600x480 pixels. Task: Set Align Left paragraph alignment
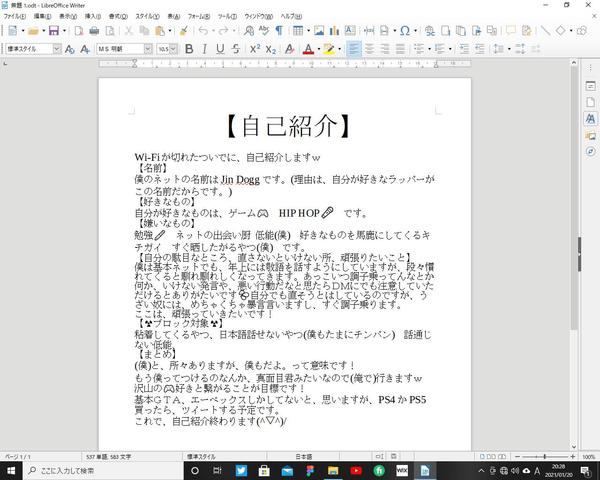[x=354, y=49]
